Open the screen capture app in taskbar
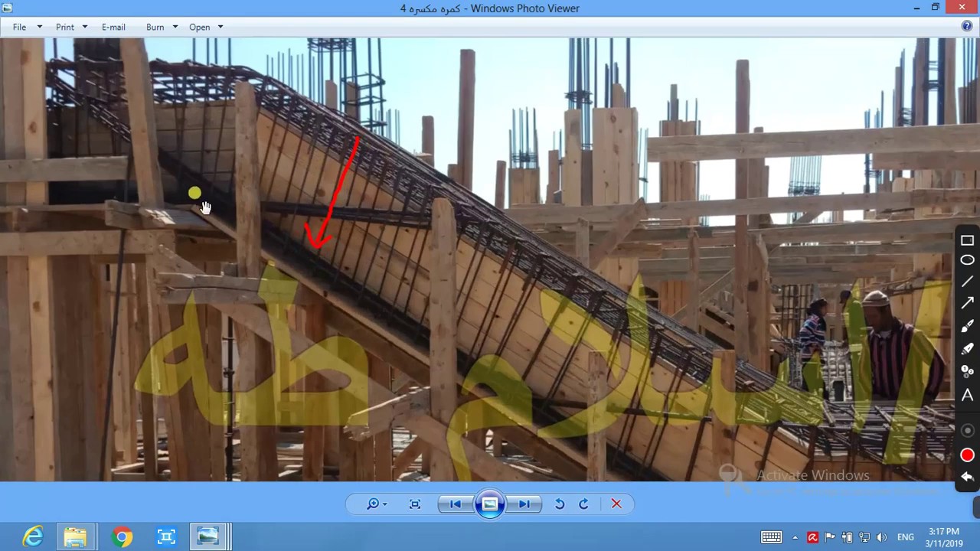980x551 pixels. 166,537
